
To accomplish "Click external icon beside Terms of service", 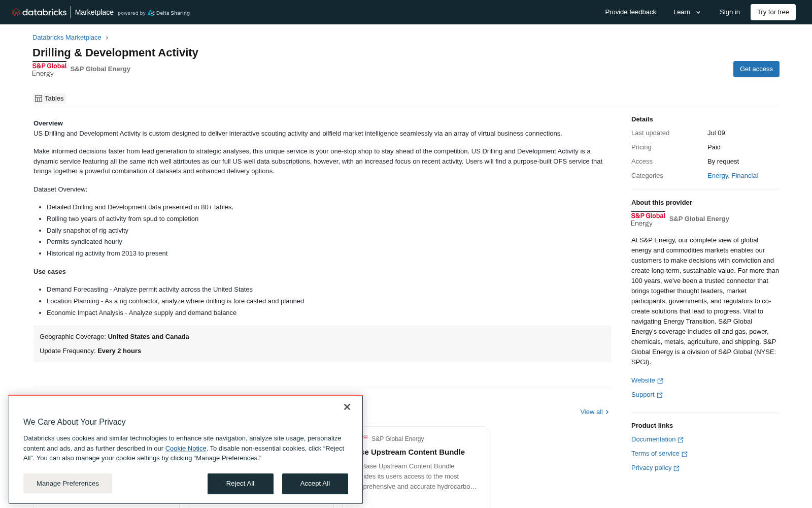I will (x=685, y=454).
